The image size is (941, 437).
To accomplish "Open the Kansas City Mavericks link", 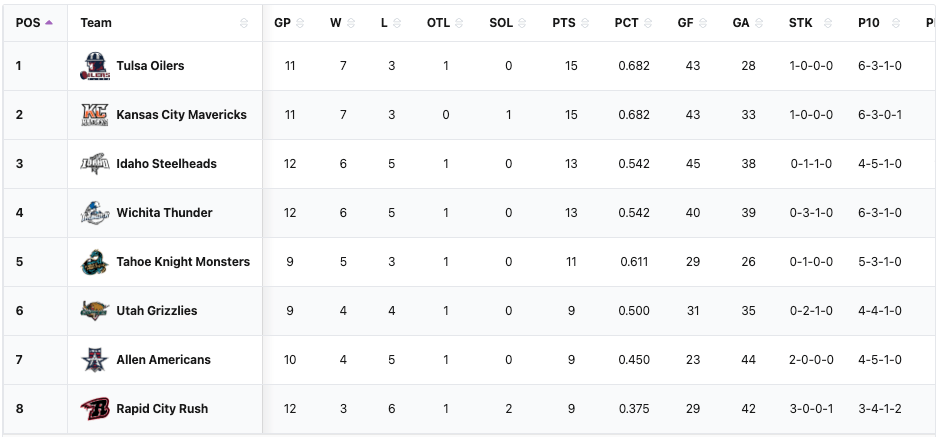I will pyautogui.click(x=181, y=115).
